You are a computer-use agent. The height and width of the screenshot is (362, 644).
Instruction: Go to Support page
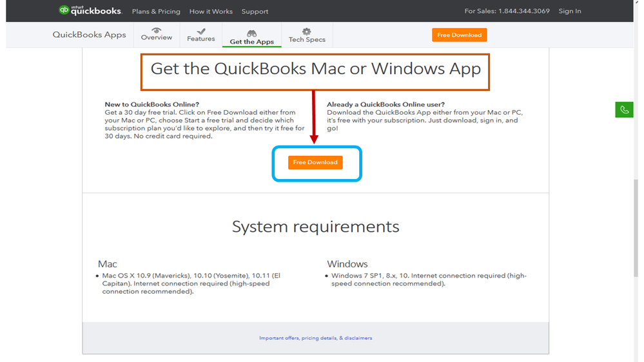coord(255,12)
